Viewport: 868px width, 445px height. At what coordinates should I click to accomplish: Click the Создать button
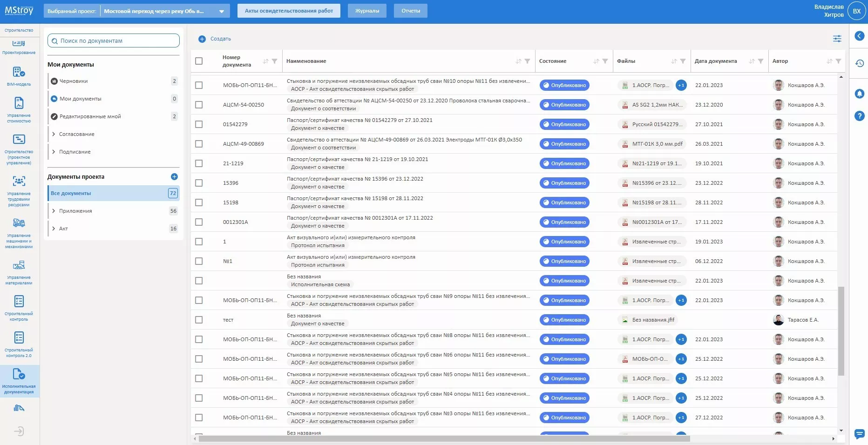tap(215, 39)
